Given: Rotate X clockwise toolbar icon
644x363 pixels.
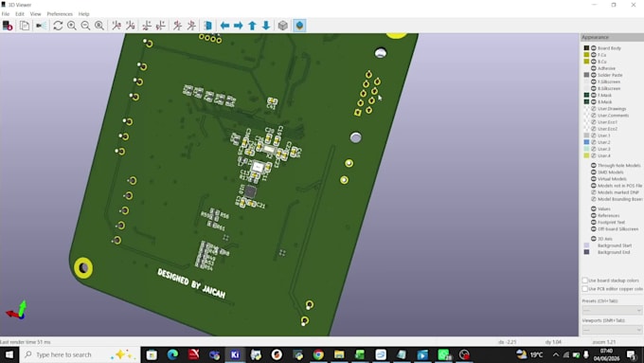Looking at the screenshot, I should 116,26.
